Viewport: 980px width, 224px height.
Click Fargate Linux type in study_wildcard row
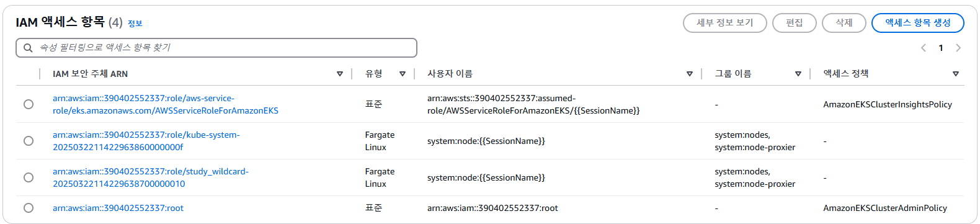coord(380,177)
